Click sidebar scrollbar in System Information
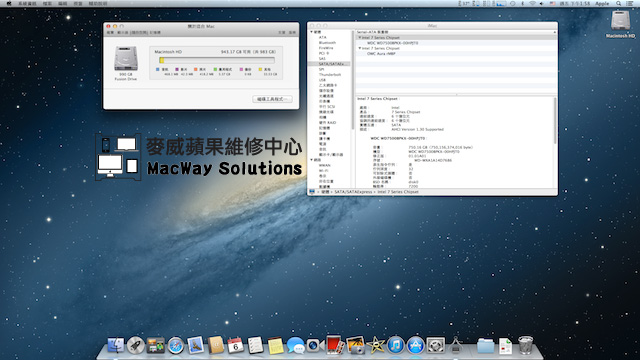Screen dimensions: 640x360 [x=352, y=80]
